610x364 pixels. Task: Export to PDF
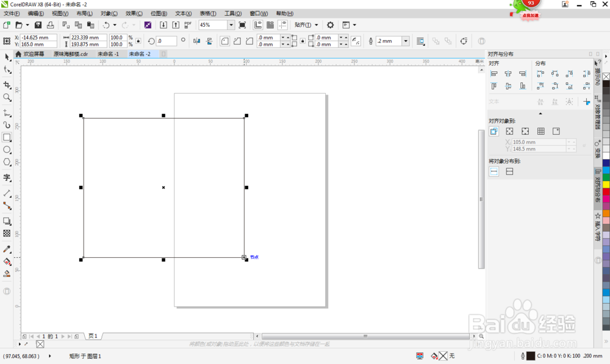coord(188,25)
